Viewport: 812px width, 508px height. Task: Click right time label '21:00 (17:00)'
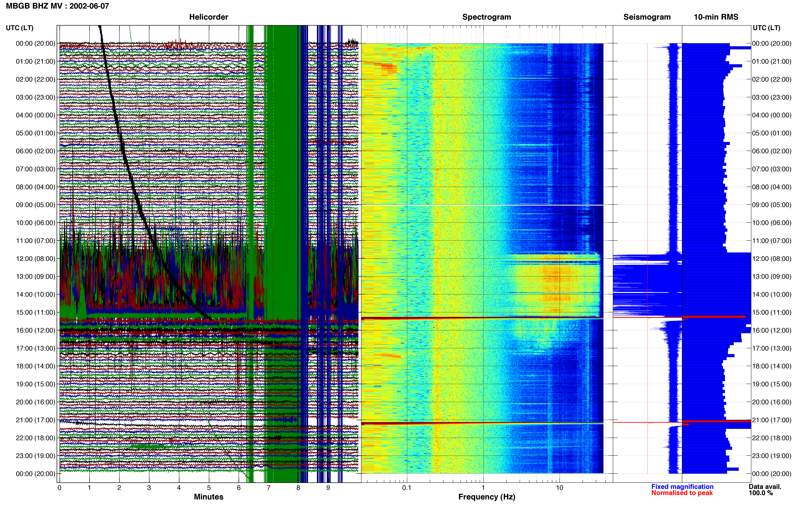point(772,420)
